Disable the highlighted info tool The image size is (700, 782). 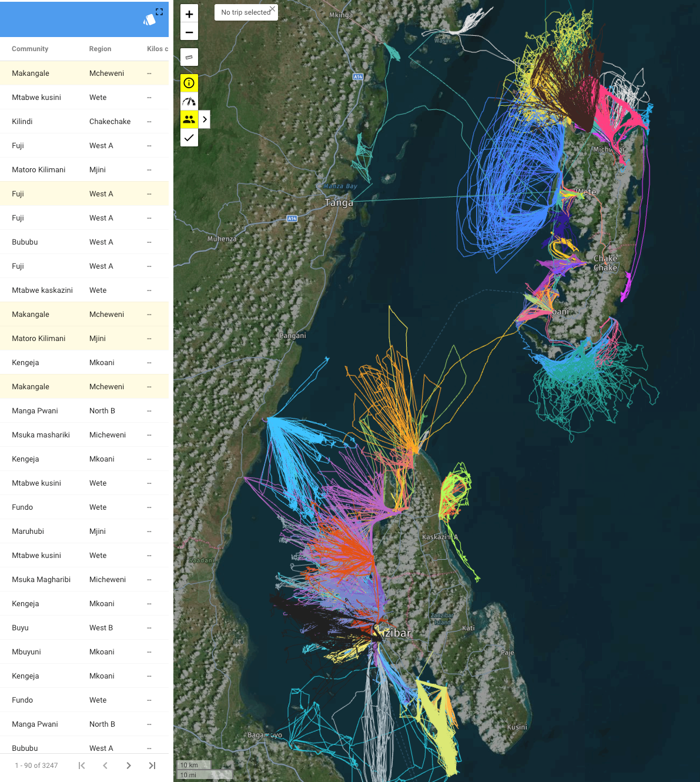pos(189,83)
